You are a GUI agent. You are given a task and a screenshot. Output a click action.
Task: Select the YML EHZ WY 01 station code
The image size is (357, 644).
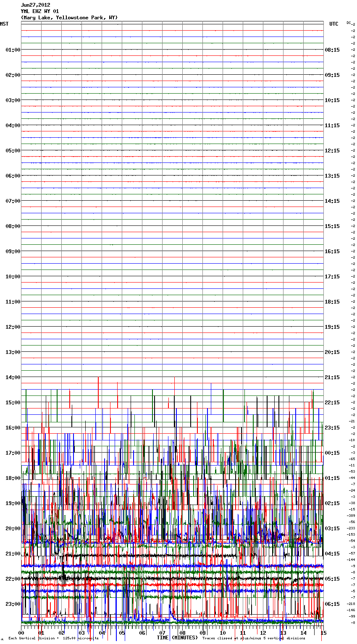pyautogui.click(x=40, y=11)
